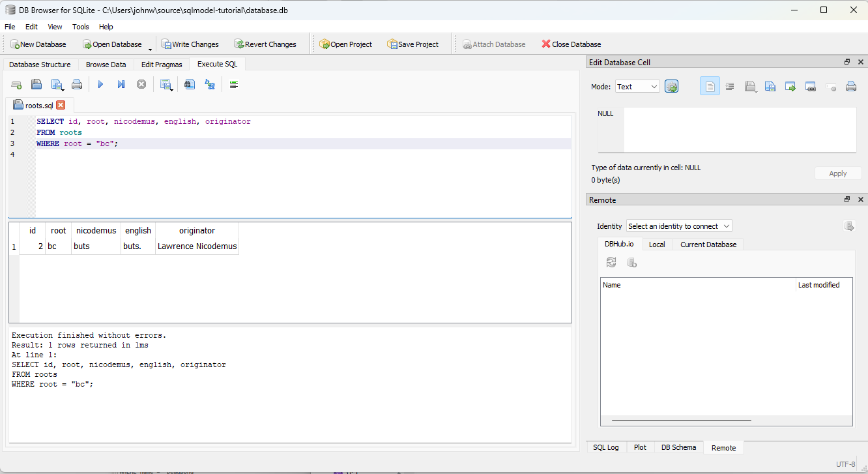Close the roots.sql tab
The image size is (868, 474).
coord(61,104)
